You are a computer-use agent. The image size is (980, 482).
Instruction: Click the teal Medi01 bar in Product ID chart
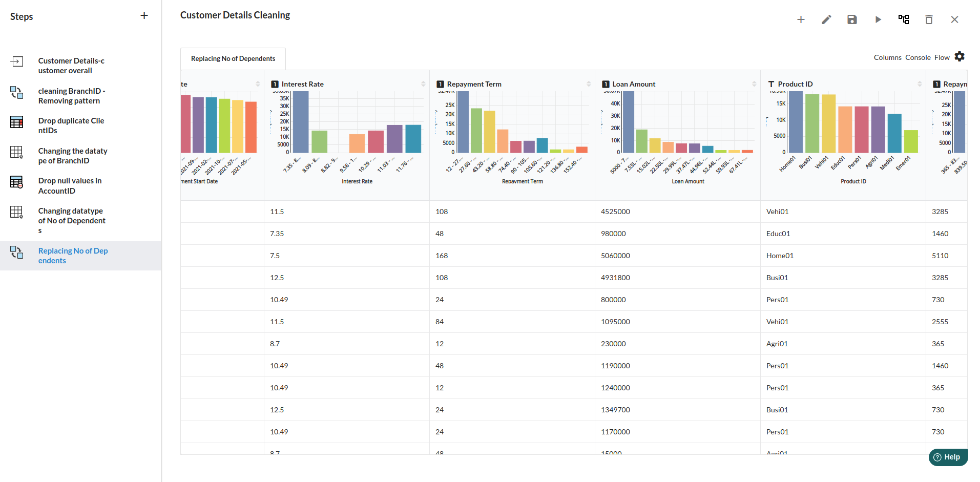pyautogui.click(x=894, y=133)
